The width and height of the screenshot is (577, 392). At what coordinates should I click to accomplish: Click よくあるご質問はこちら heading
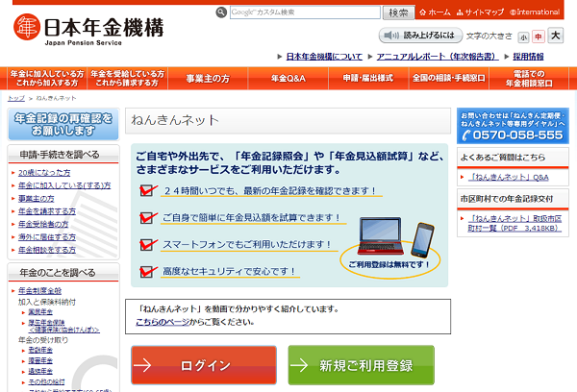point(503,158)
